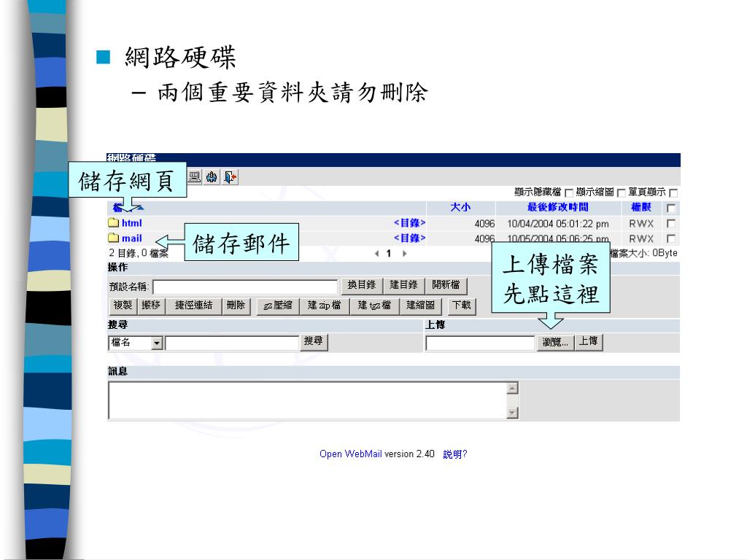Click page number 1 in pager

pos(389,253)
